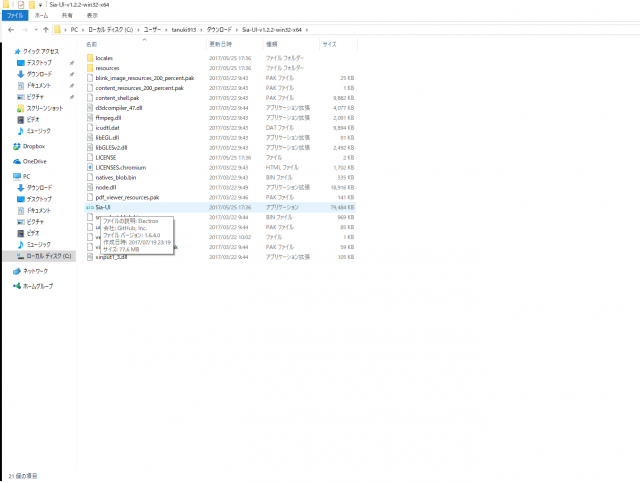This screenshot has width=640, height=483.
Task: Select content_resources_200_percent.pak file name
Action: pos(140,88)
